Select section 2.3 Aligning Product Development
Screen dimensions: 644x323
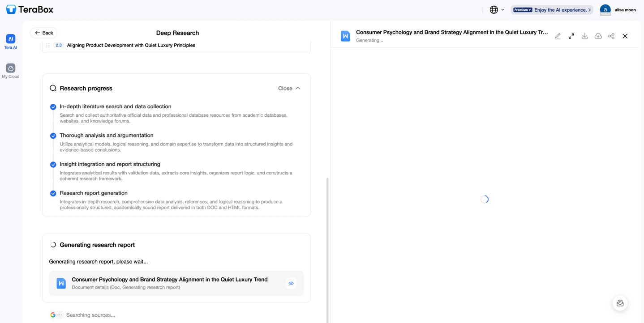point(131,45)
